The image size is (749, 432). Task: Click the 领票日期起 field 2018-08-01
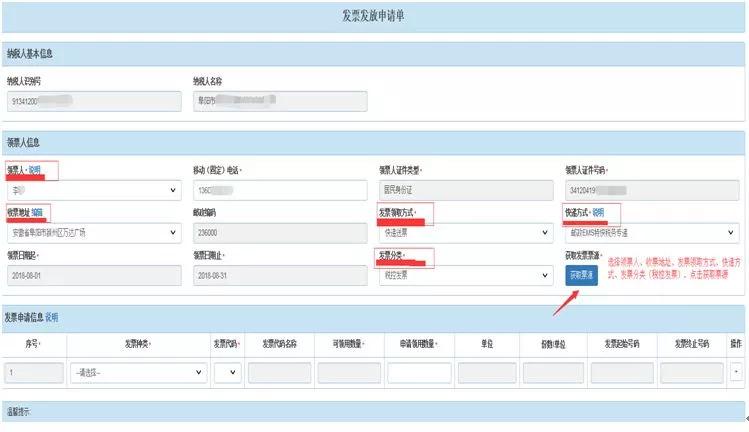click(x=94, y=276)
